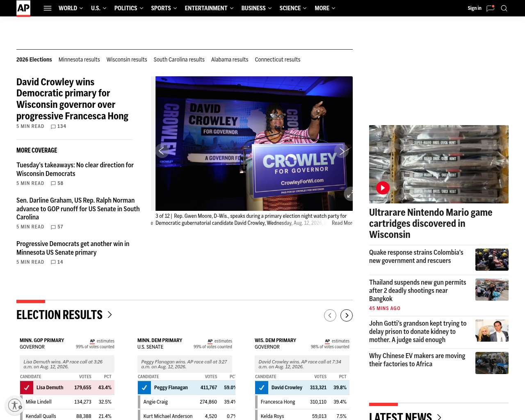This screenshot has height=420, width=525.
Task: Select the Peggy Flanagan result row
Action: [x=187, y=388]
